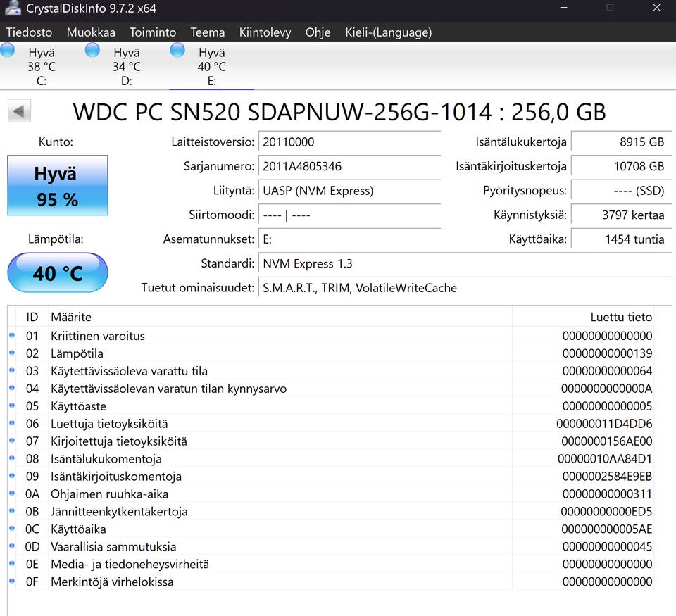676x616 pixels.
Task: Select the 0C Käyttöaika attribute row
Action: (x=331, y=529)
